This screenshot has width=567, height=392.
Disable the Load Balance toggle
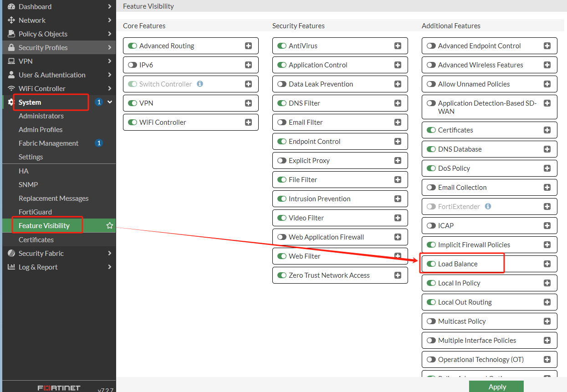point(431,264)
